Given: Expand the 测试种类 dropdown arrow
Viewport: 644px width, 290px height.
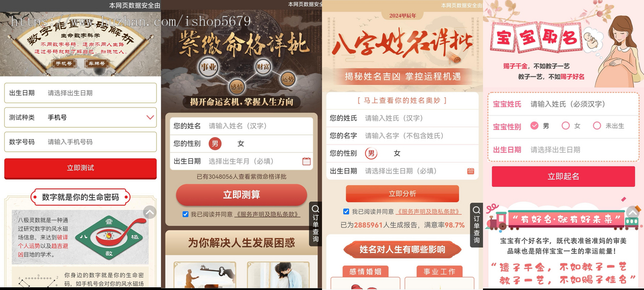Looking at the screenshot, I should point(150,117).
